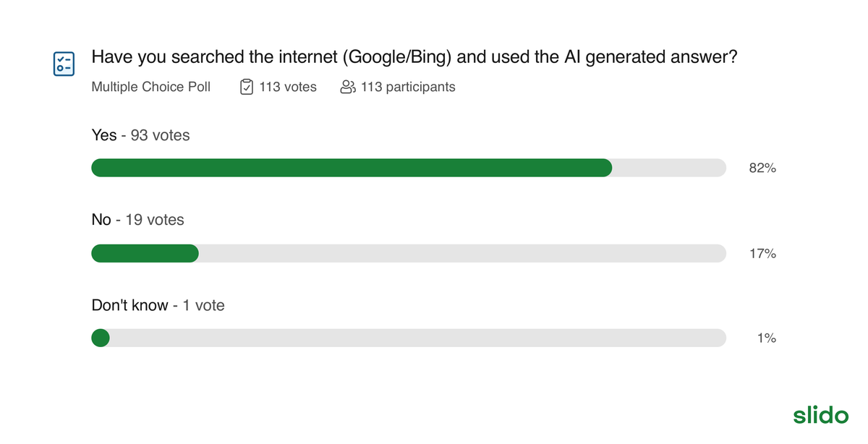This screenshot has width=868, height=444.
Task: Click the green filled Yes result bar
Action: 352,168
